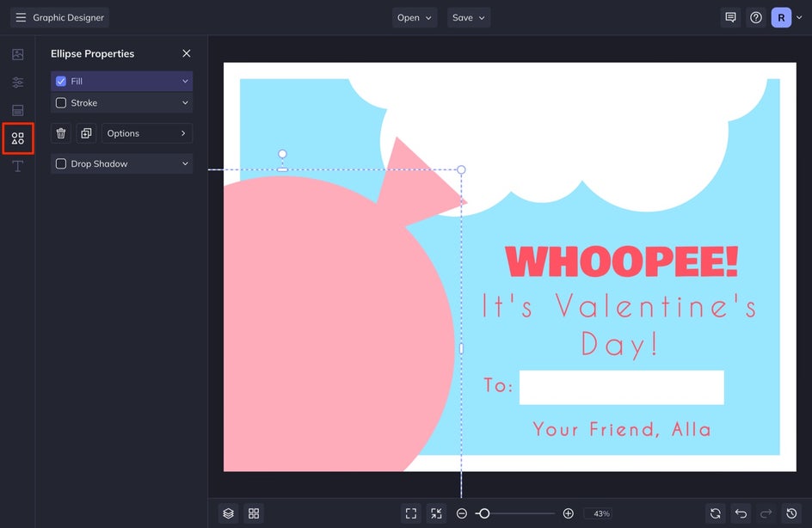The height and width of the screenshot is (528, 812).
Task: Open the Layers panel icon
Action: click(x=228, y=513)
